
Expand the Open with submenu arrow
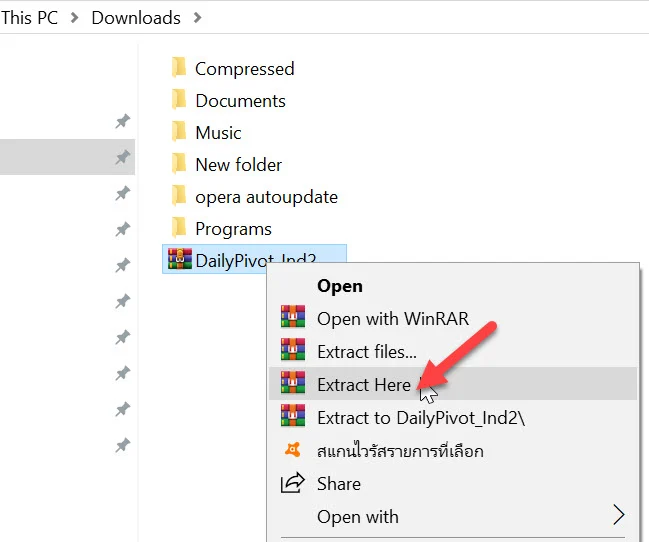coord(618,515)
